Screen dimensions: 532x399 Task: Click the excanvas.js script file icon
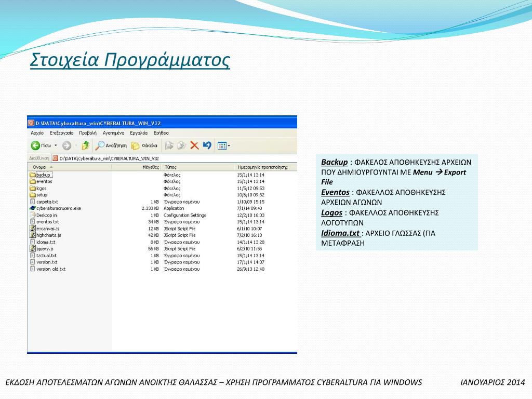tap(33, 229)
